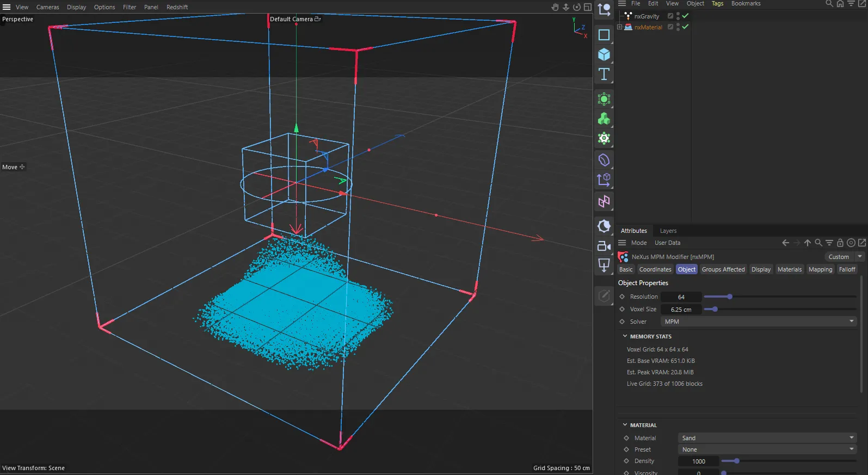Collapse the MATERIAL section
This screenshot has height=475, width=868.
click(625, 425)
